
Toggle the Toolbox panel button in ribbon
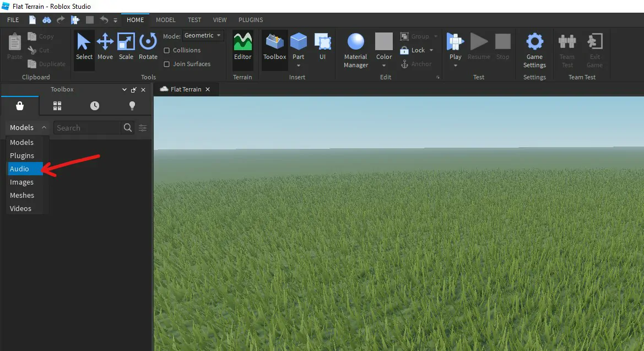[x=274, y=47]
